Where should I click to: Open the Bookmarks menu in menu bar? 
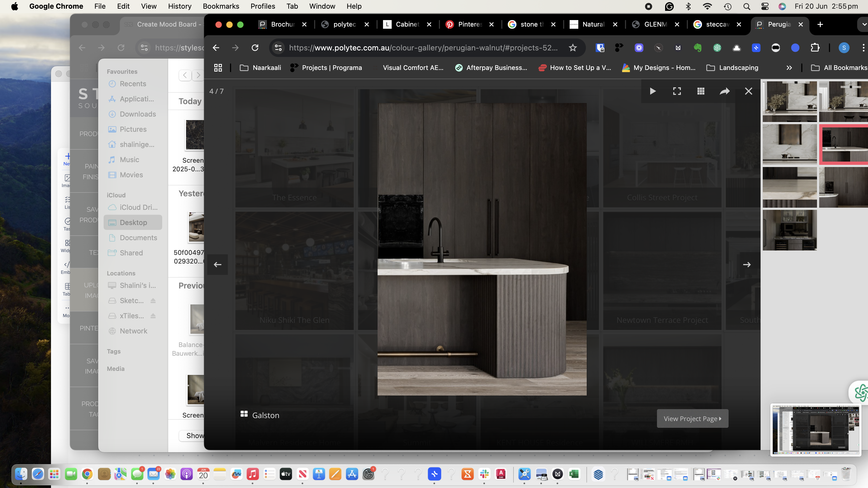(x=221, y=6)
